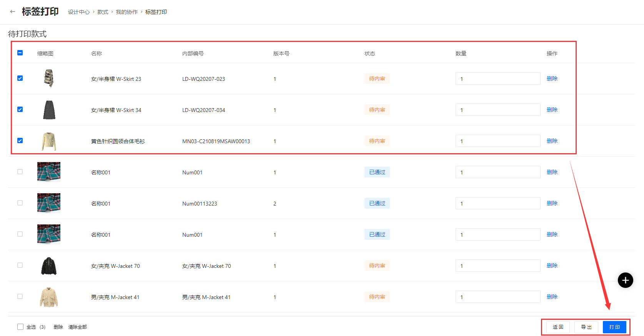The width and height of the screenshot is (644, 336).
Task: Click the back arrow beside 标签打印 title
Action: coord(13,12)
